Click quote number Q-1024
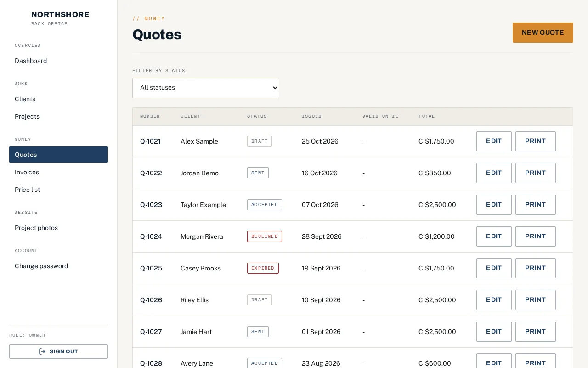588x368 pixels. coord(151,236)
